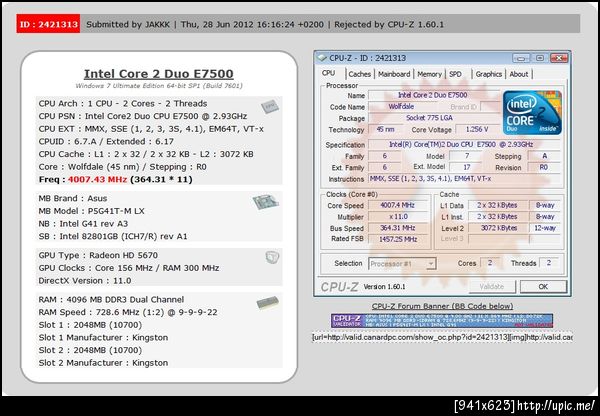Click the Validate button
The width and height of the screenshot is (600, 416).
click(492, 287)
